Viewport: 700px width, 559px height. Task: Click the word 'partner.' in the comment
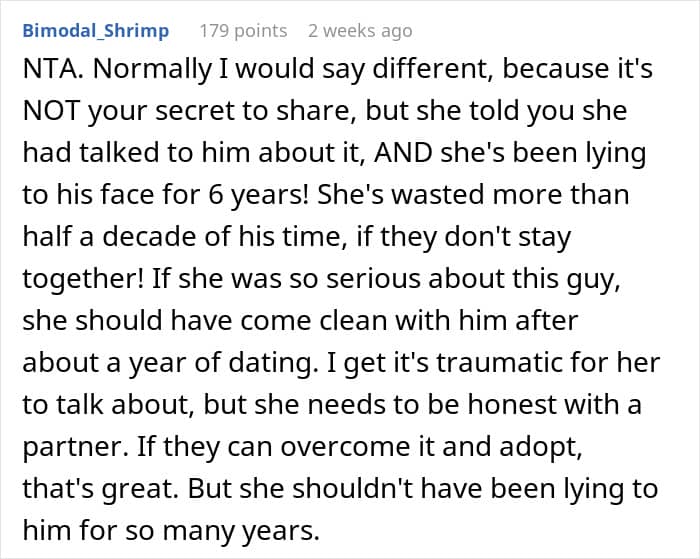coord(75,447)
